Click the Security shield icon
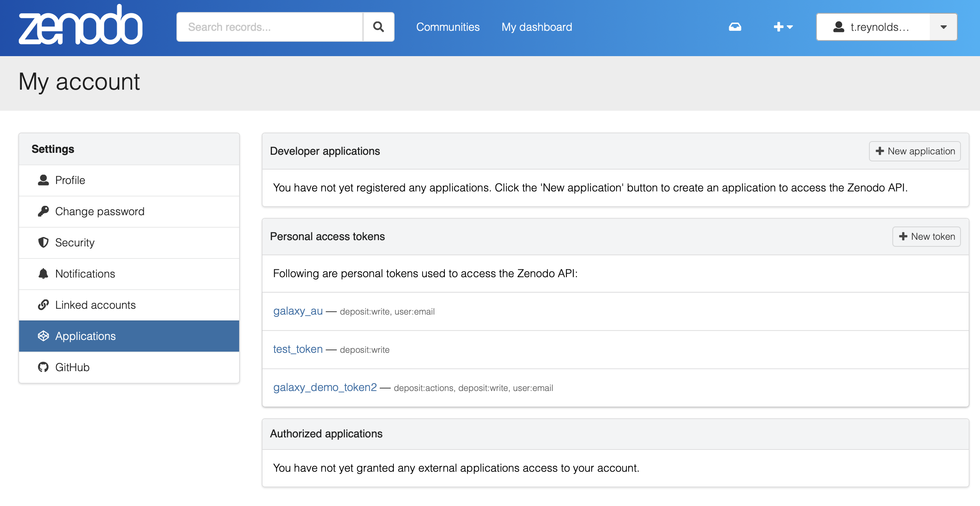The height and width of the screenshot is (506, 980). tap(43, 242)
